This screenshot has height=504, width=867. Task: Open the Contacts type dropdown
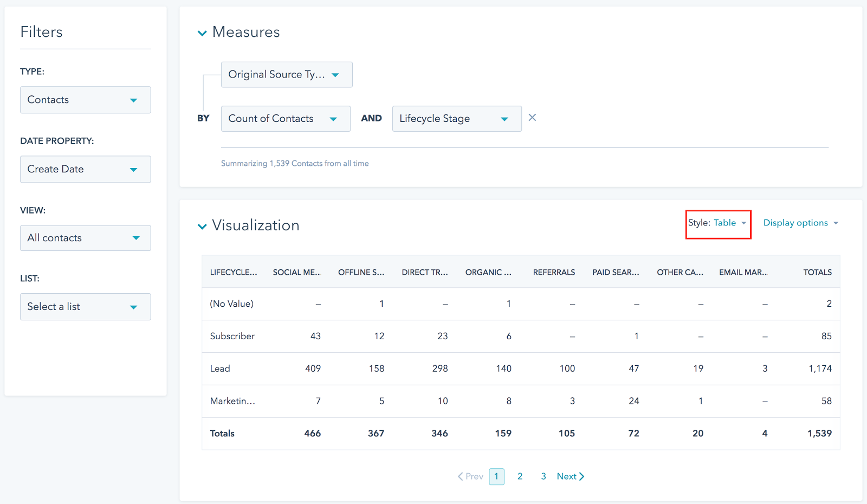(x=85, y=100)
